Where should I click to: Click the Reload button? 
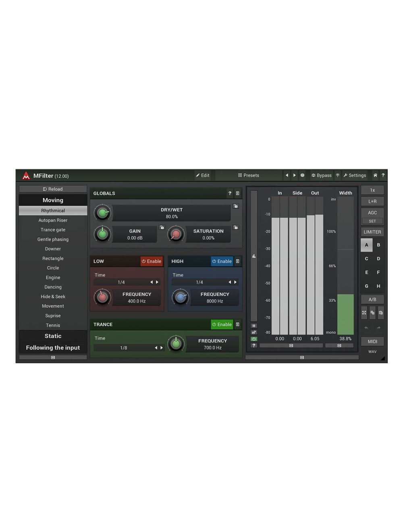tap(53, 189)
